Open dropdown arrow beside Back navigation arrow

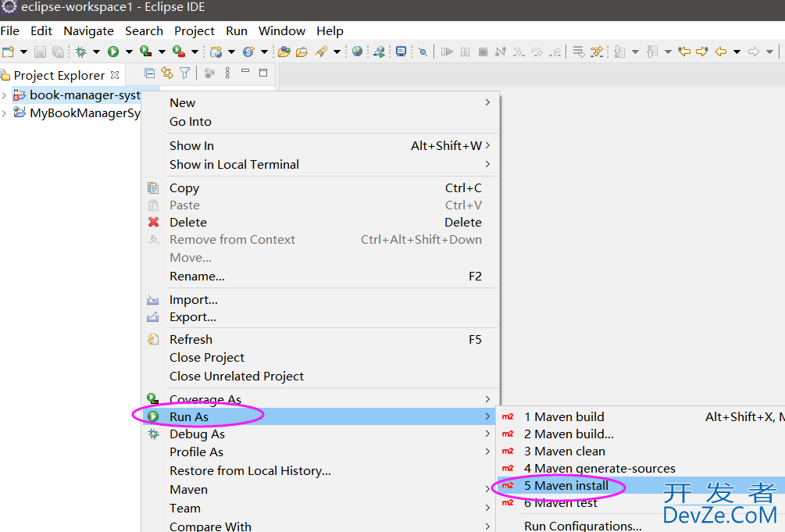[x=737, y=52]
